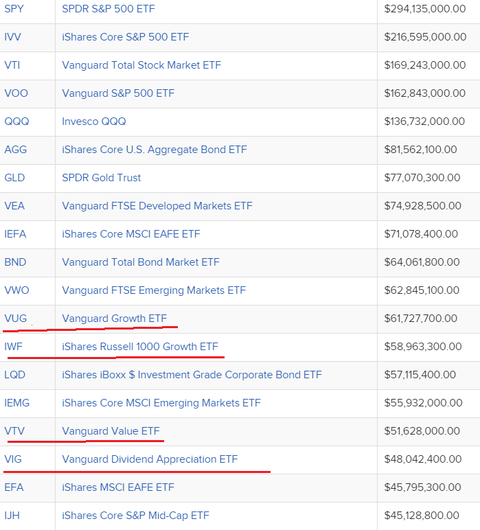Viewport: 480px width, 530px height.
Task: Click the IEMG ticker link
Action: point(17,403)
